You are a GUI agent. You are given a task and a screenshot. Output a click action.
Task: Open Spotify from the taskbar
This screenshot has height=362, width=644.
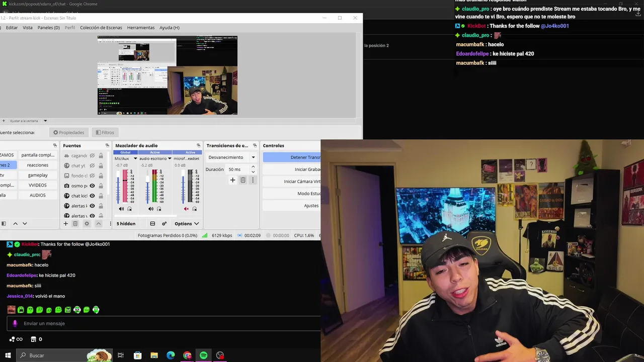(203, 355)
